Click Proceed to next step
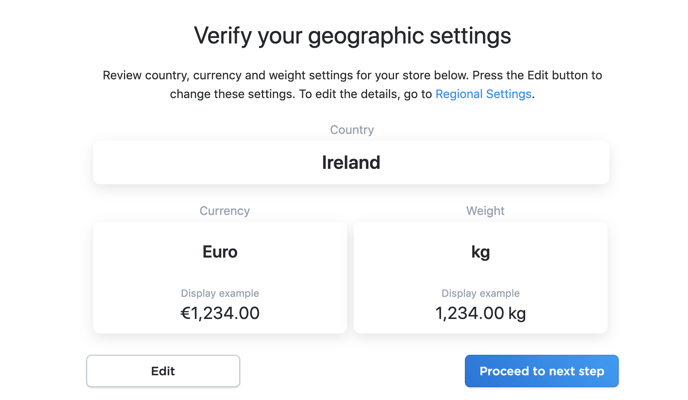This screenshot has height=400, width=688. point(541,371)
